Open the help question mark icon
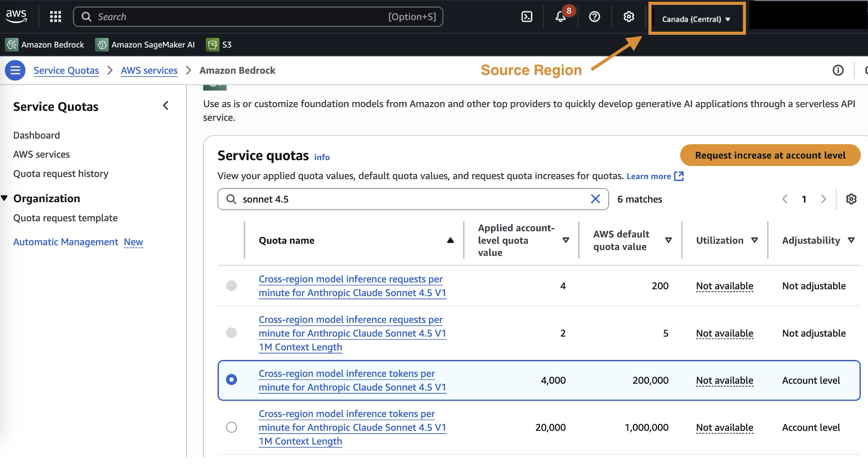Image resolution: width=868 pixels, height=468 pixels. pyautogui.click(x=594, y=17)
